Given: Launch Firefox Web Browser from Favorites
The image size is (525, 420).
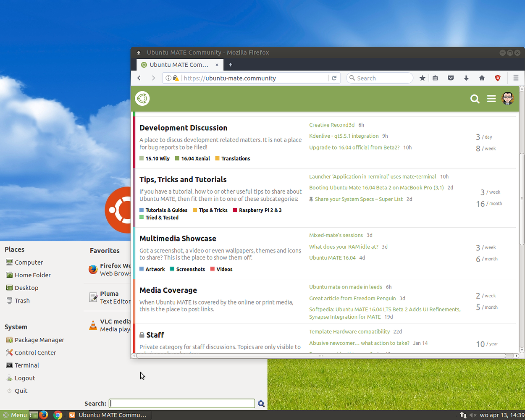Looking at the screenshot, I should point(110,270).
